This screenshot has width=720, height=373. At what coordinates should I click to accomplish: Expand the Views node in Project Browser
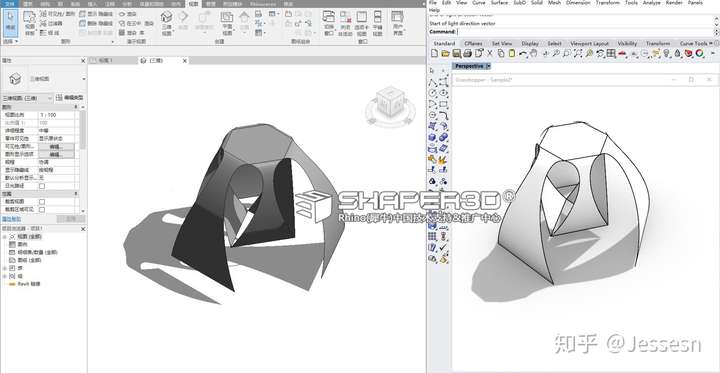pyautogui.click(x=4, y=237)
